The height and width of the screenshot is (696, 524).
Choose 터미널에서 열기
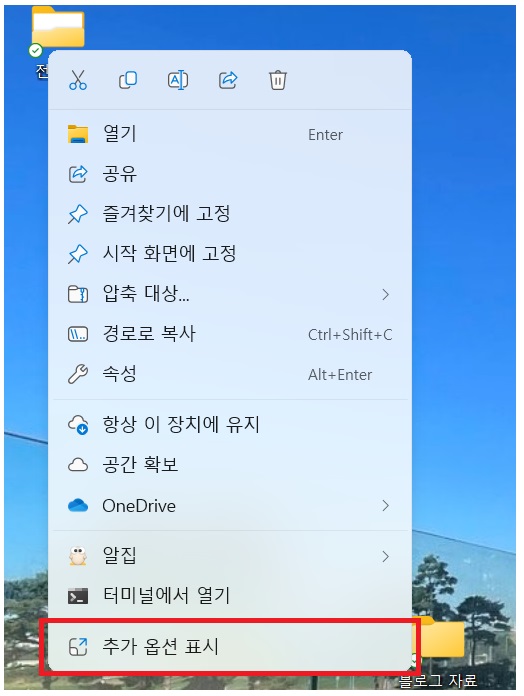click(230, 596)
